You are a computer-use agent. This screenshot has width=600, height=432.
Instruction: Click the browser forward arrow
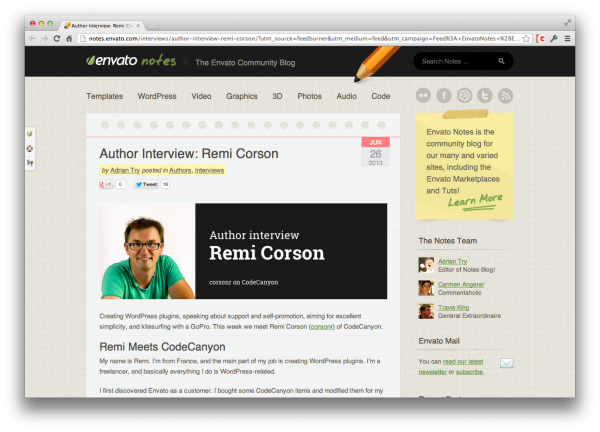pyautogui.click(x=45, y=39)
